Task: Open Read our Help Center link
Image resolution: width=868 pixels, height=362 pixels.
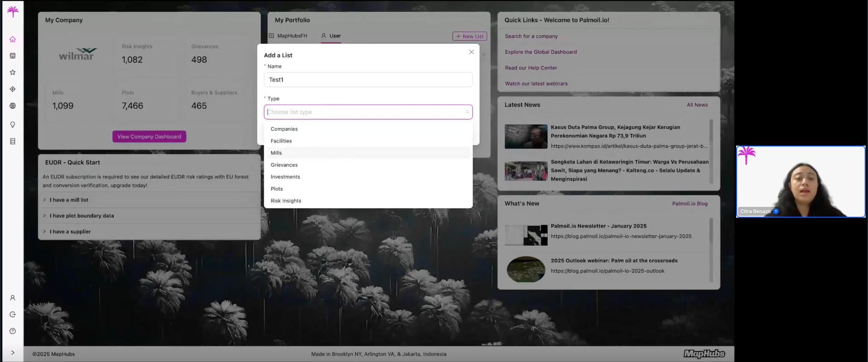Action: pyautogui.click(x=531, y=68)
